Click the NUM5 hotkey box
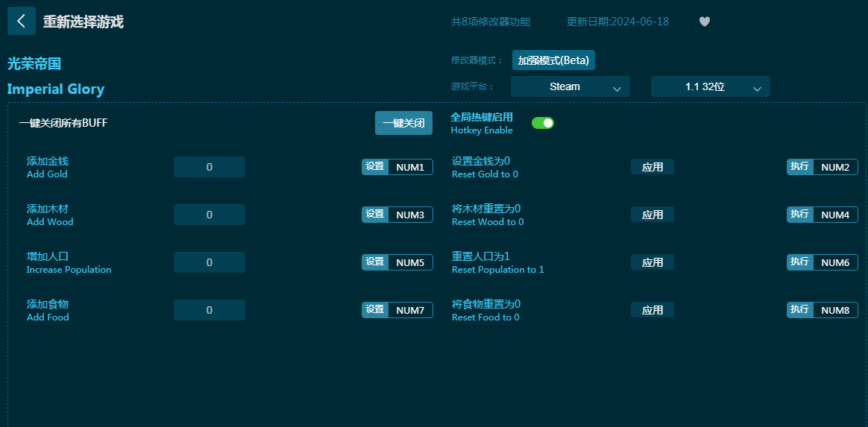The height and width of the screenshot is (427, 868). point(410,262)
